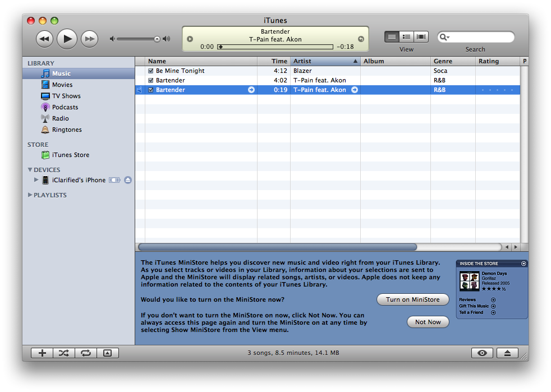Turn on shuffle playback

63,353
